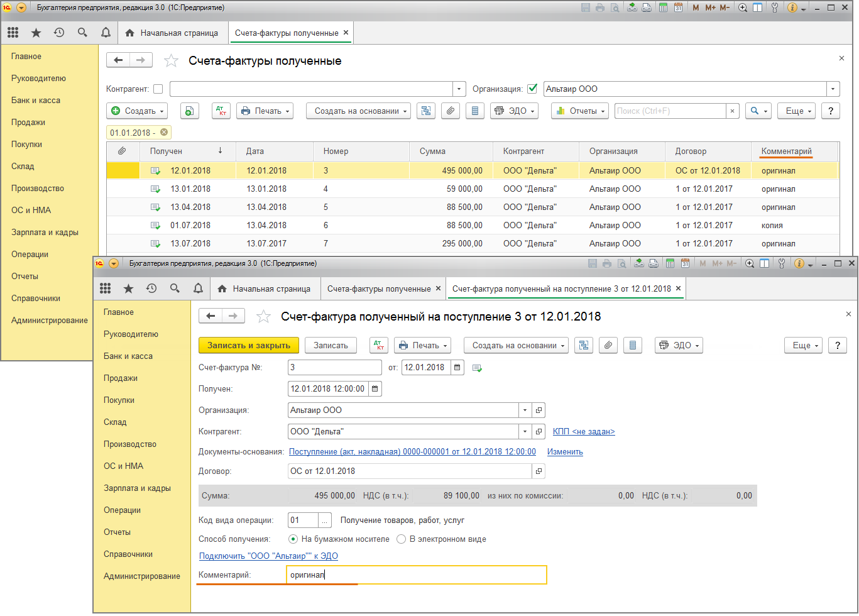
Task: Open calendar picker for invoice date
Action: click(x=457, y=367)
